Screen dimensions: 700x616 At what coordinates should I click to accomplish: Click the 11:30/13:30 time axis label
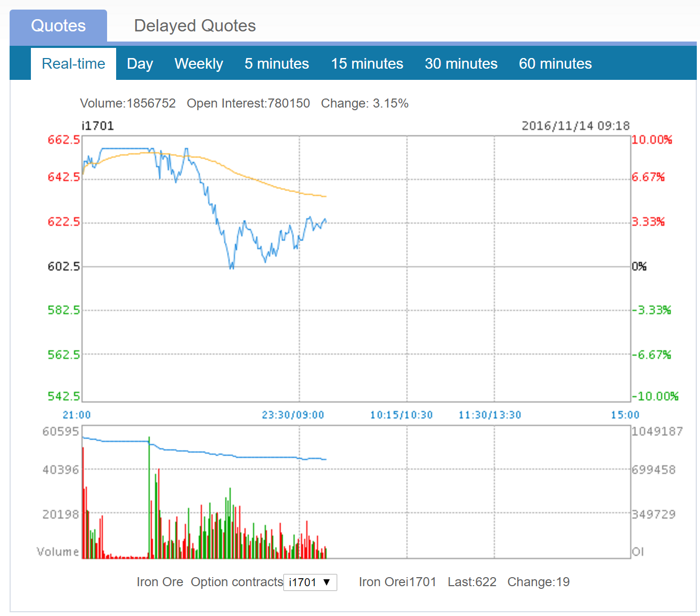(490, 415)
